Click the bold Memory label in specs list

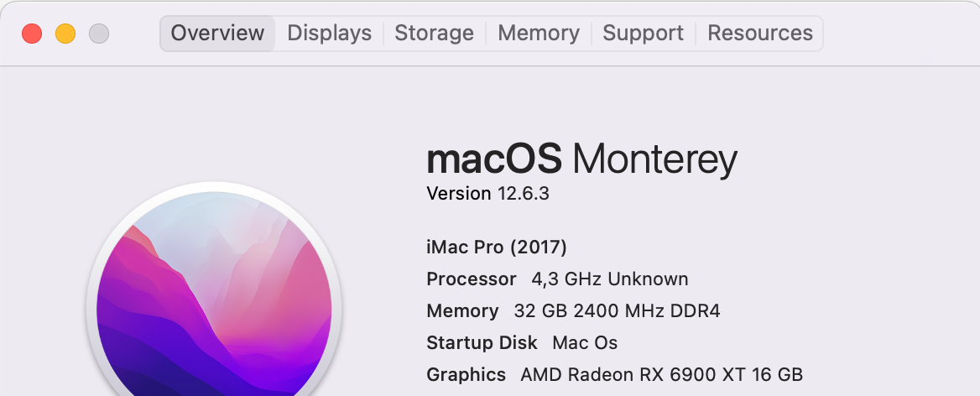click(x=462, y=311)
